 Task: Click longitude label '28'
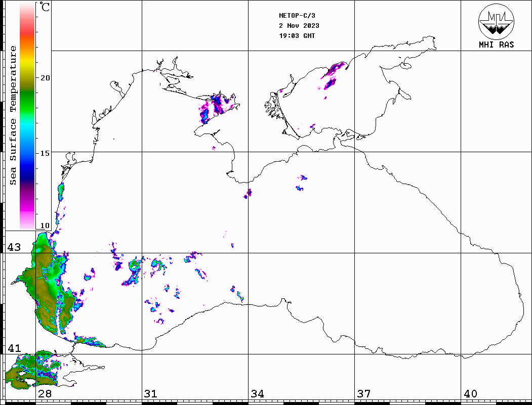(x=45, y=394)
